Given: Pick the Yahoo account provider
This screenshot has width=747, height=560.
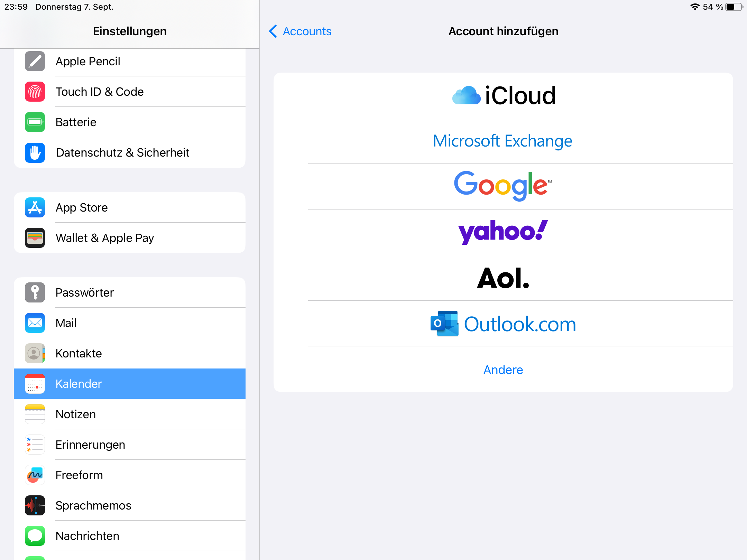Looking at the screenshot, I should 503,232.
